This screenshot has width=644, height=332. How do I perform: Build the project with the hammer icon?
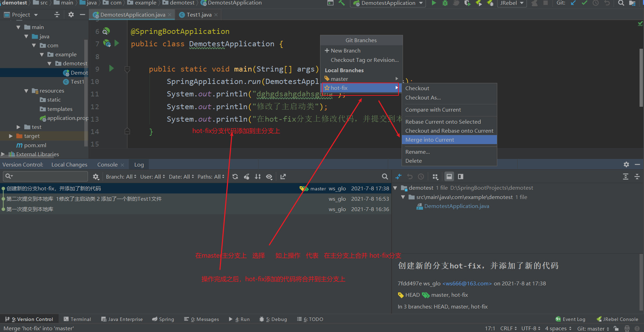pyautogui.click(x=342, y=3)
